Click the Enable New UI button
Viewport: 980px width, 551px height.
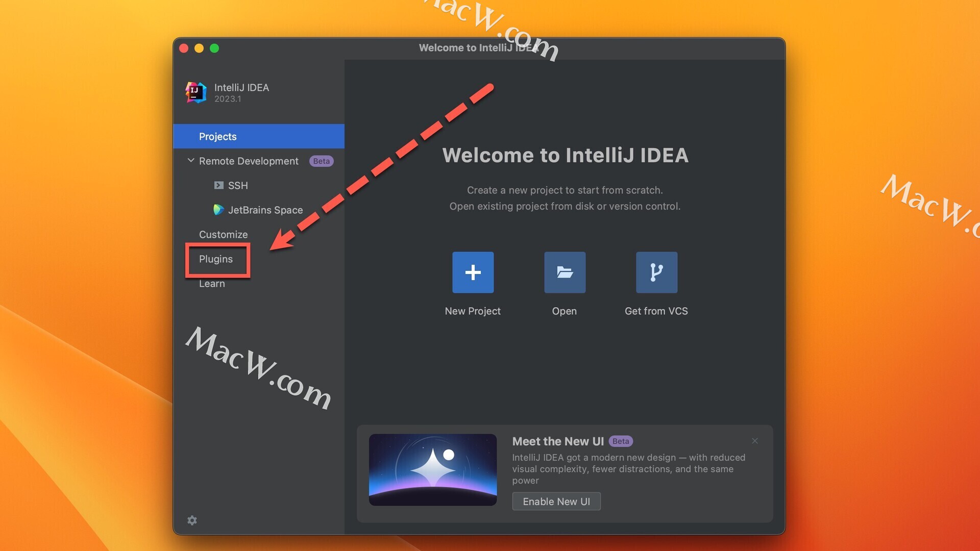[556, 502]
